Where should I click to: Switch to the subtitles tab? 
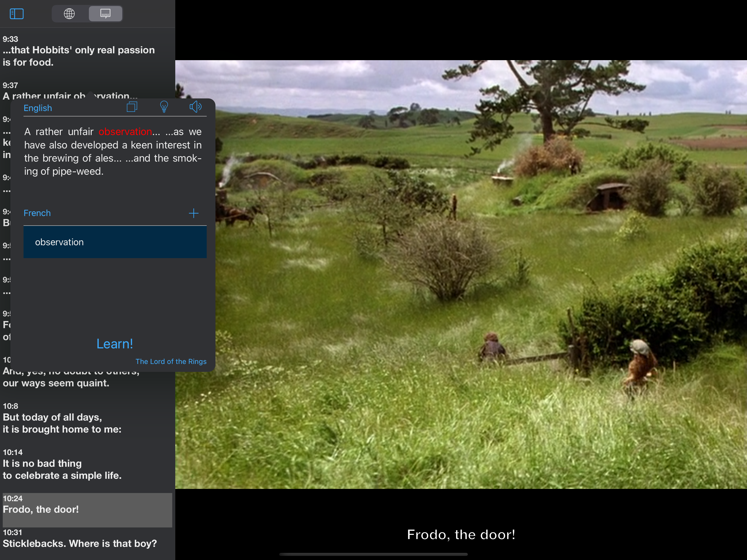pyautogui.click(x=105, y=14)
